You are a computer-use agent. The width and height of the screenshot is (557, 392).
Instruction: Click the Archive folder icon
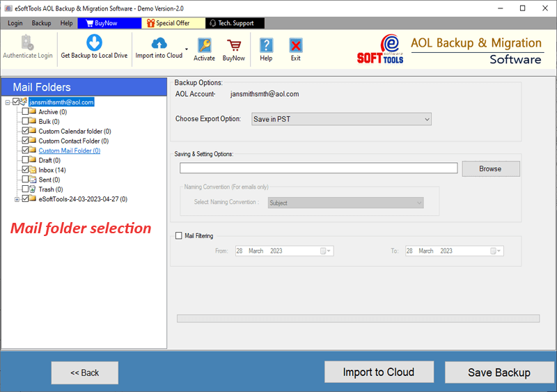(x=33, y=111)
